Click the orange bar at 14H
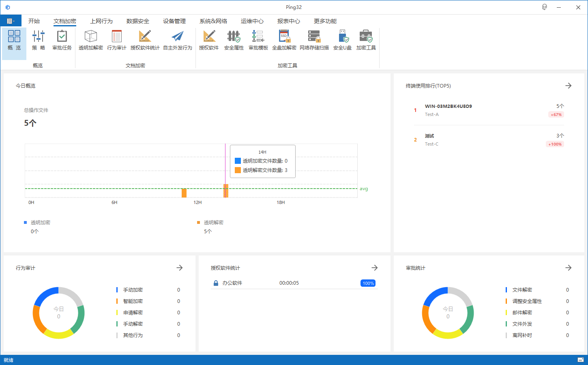The image size is (588, 365). (226, 191)
